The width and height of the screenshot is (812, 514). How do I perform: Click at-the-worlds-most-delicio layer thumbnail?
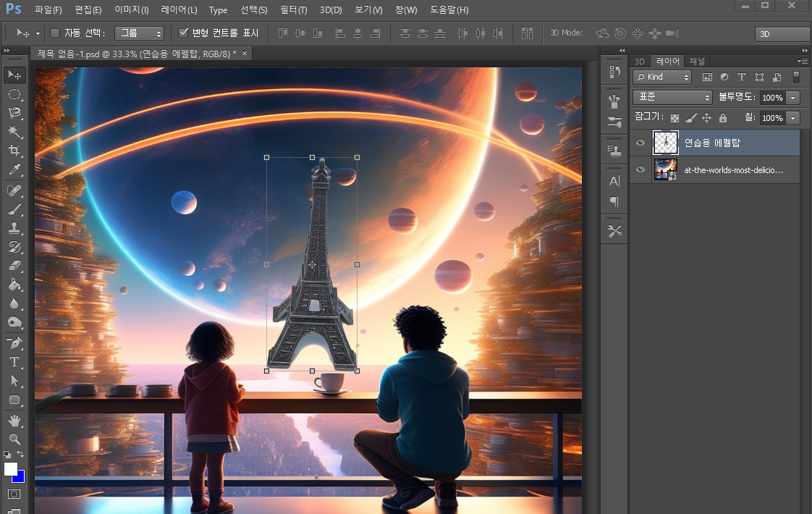click(665, 169)
